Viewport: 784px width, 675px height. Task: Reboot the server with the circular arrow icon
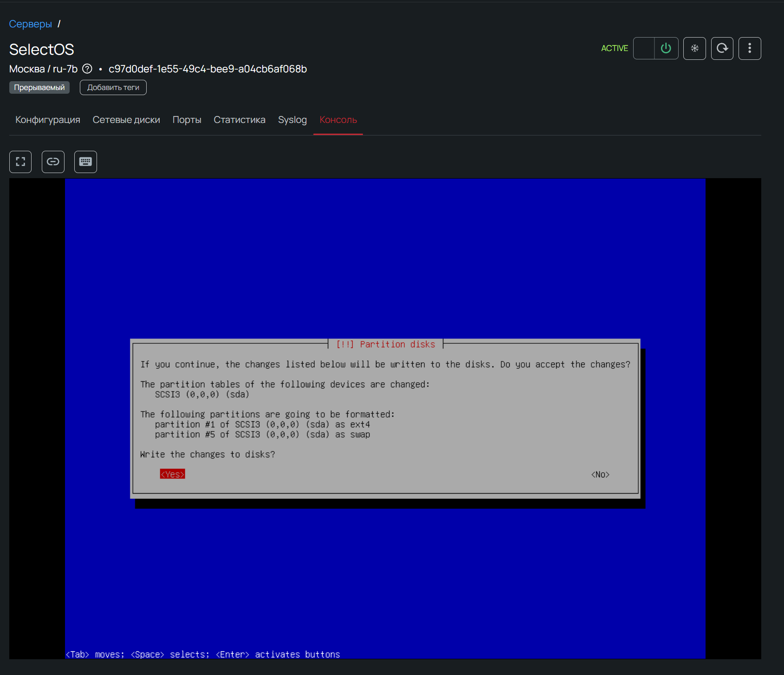[722, 48]
